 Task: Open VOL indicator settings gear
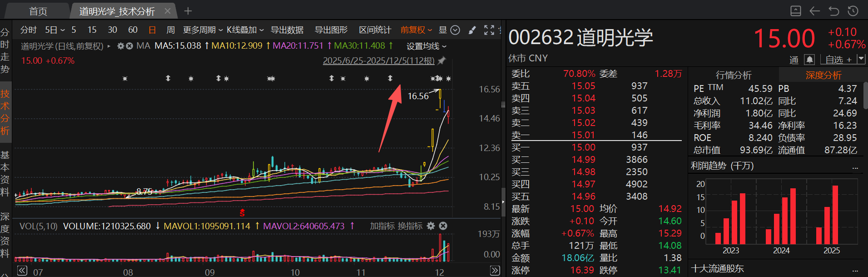[431, 226]
